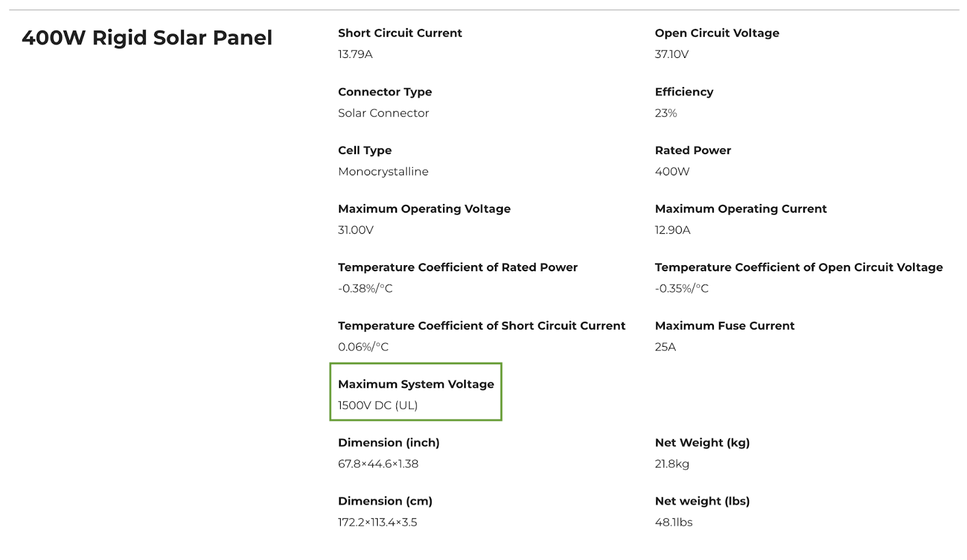Click the 37.10V value
Screen dimensions: 967x560
click(671, 54)
